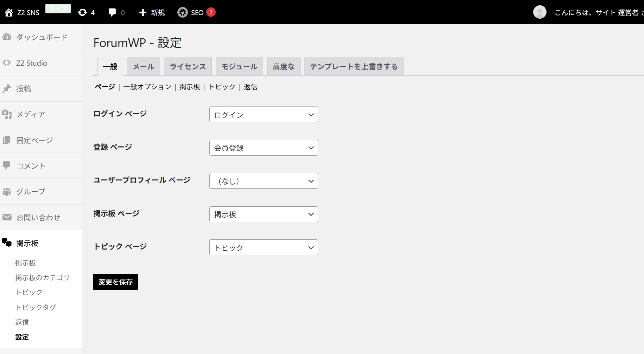Image resolution: width=644 pixels, height=354 pixels.
Task: Click the plus icon for 新規
Action: (143, 13)
